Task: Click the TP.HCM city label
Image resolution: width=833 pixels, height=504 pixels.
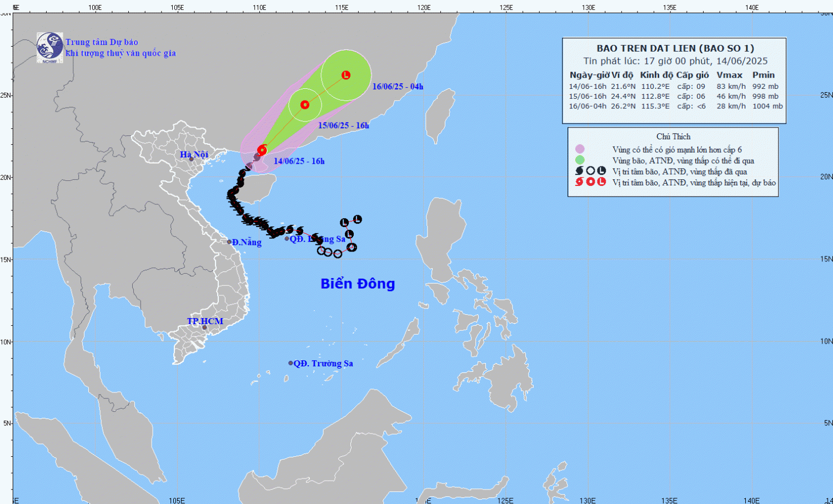Action: click(205, 321)
